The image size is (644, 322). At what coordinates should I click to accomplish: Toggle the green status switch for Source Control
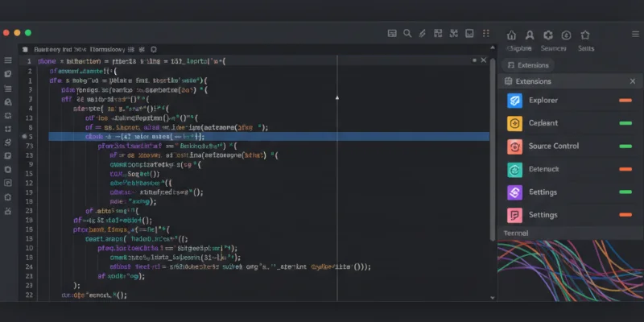625,147
